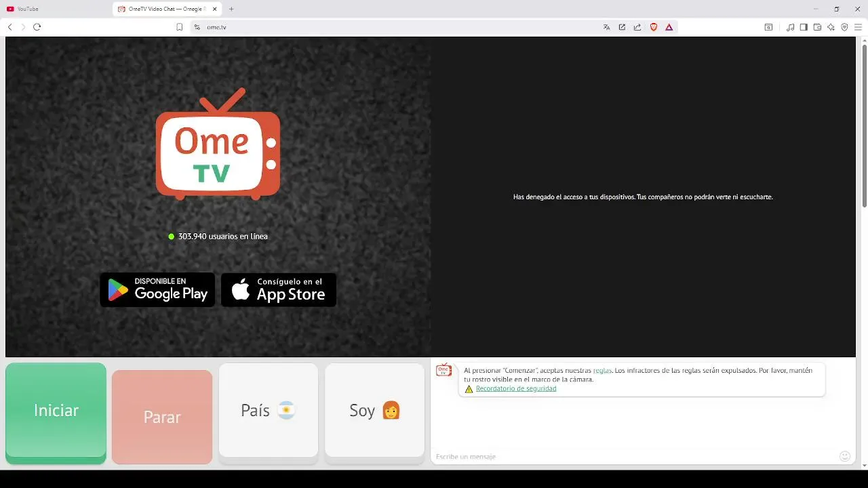Open the translate page icon
This screenshot has height=488, width=868.
[x=606, y=27]
